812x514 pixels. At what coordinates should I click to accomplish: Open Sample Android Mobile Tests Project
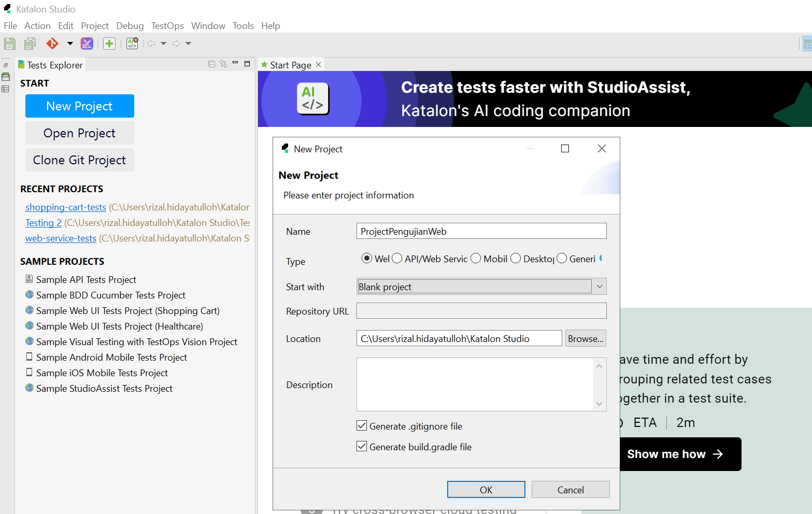(x=111, y=358)
